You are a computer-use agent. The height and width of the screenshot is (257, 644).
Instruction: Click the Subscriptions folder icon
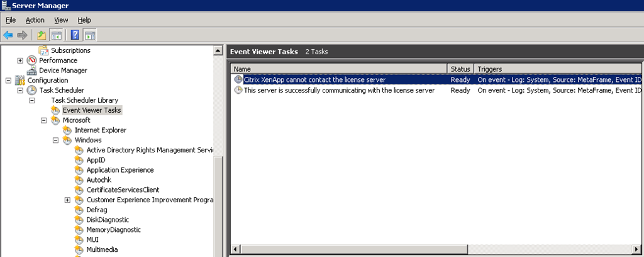coord(43,50)
